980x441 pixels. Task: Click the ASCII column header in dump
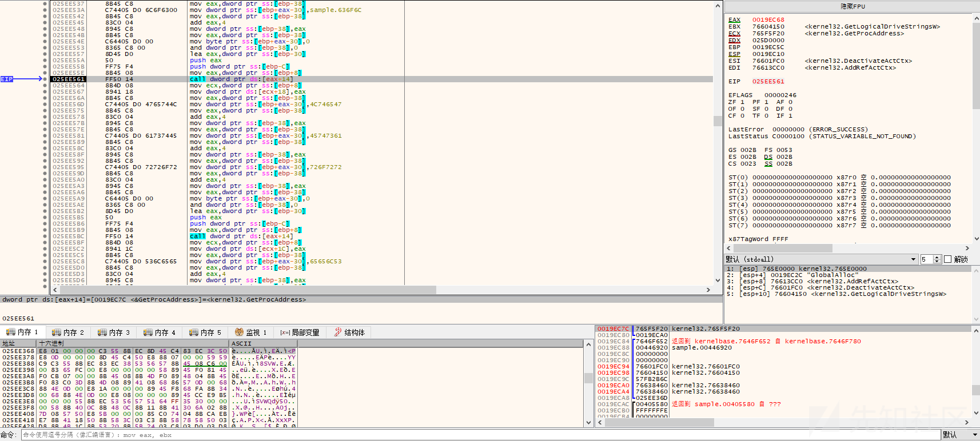[x=263, y=344]
